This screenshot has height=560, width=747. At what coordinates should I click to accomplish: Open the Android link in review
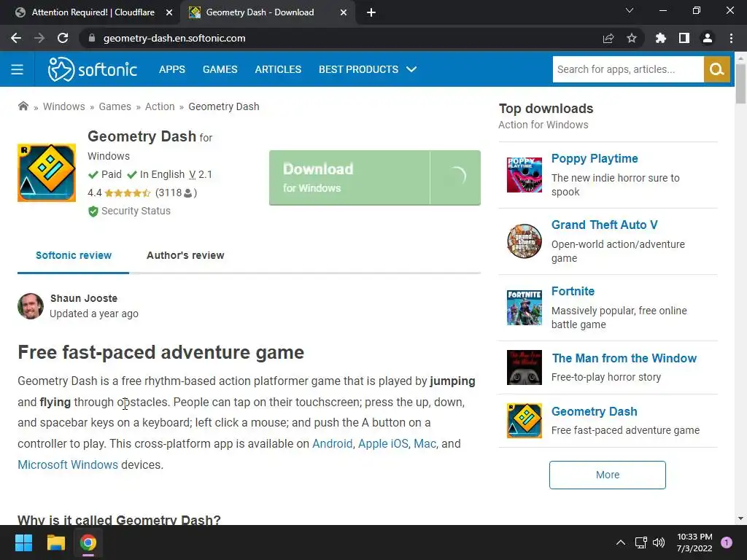(x=332, y=444)
